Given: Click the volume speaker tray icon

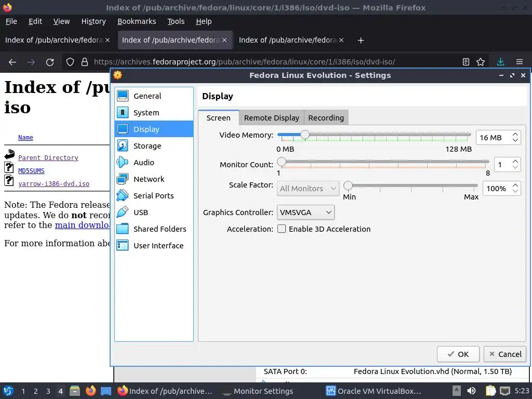Looking at the screenshot, I should tap(471, 391).
